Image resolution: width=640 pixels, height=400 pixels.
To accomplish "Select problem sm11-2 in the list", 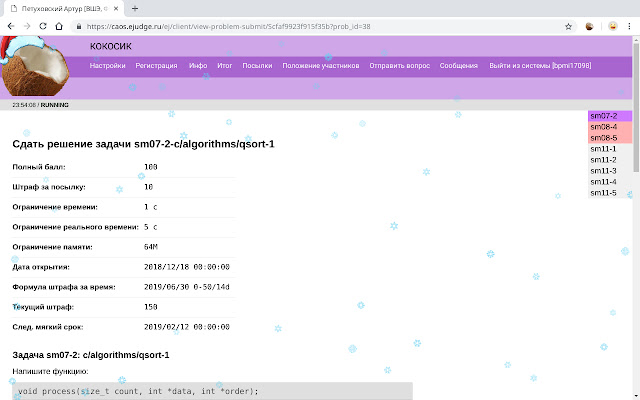I will [x=610, y=160].
